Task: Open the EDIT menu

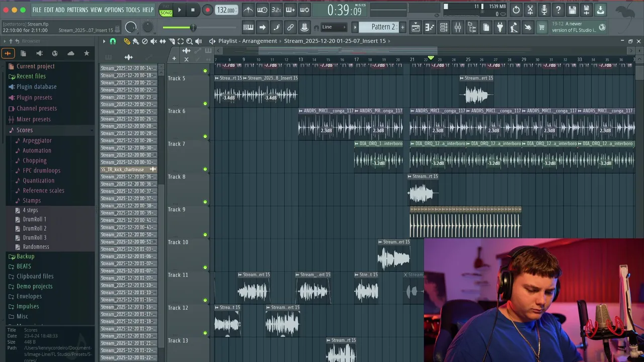Action: [49, 10]
